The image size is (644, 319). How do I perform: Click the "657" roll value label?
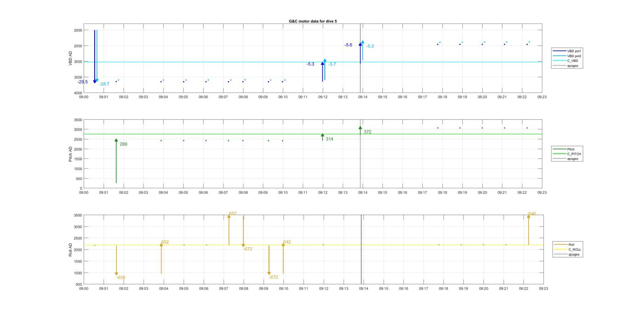[233, 214]
